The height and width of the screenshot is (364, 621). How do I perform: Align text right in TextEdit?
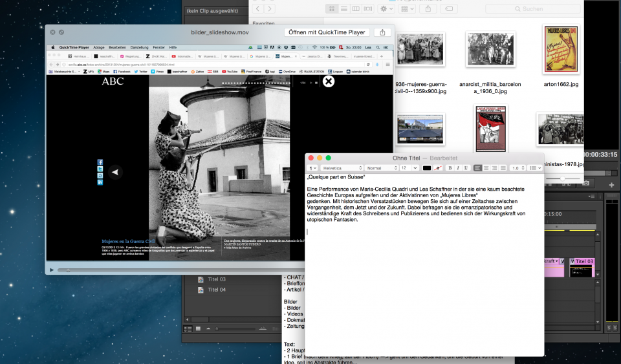[x=494, y=168]
